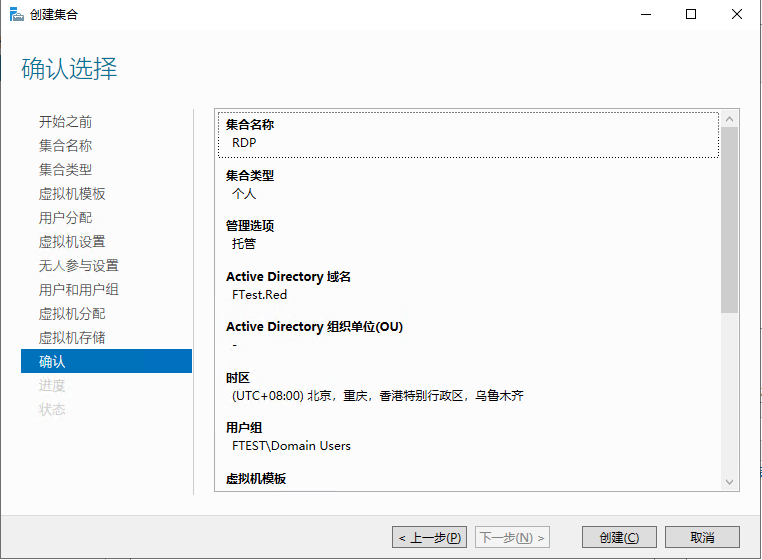Viewport: 762px width, 560px height.
Task: Click FTEST\Domain Users value
Action: pos(291,446)
